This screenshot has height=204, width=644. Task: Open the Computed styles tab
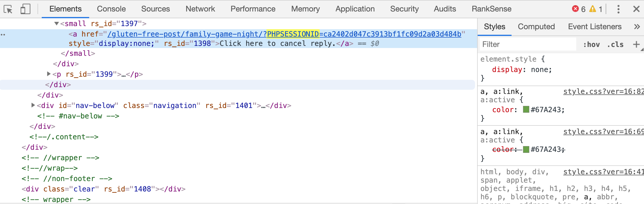tap(536, 27)
